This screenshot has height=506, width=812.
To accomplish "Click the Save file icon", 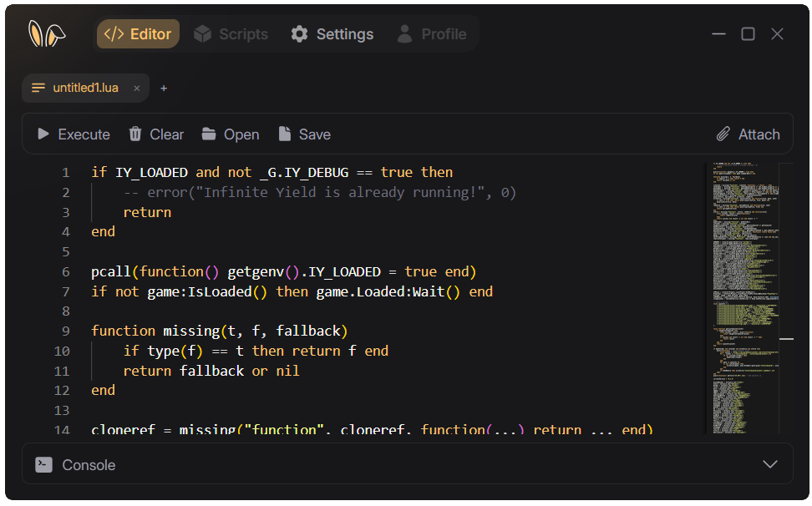I will (283, 134).
